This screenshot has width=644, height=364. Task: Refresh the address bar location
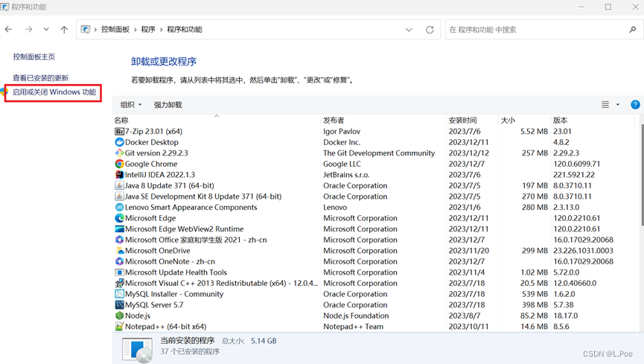click(x=430, y=30)
